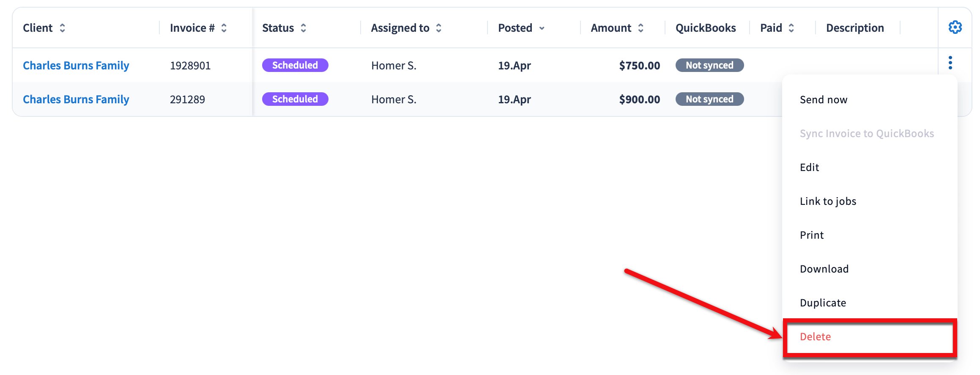The width and height of the screenshot is (980, 375).
Task: Click Not synced badge for $750.00 invoice
Action: [709, 65]
